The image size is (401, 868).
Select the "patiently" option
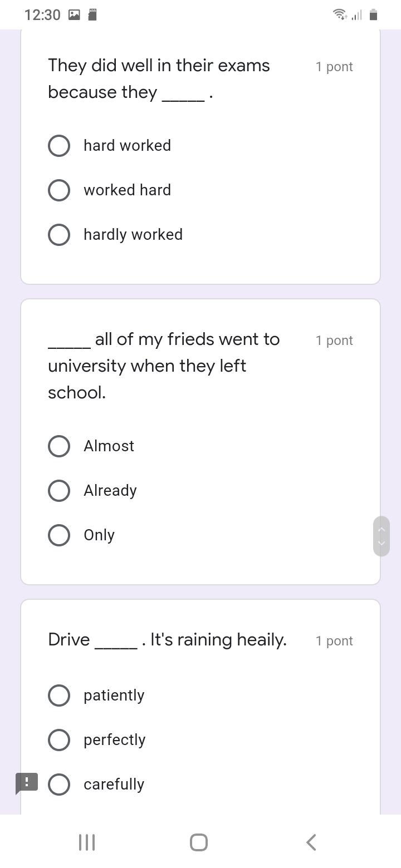click(x=59, y=696)
